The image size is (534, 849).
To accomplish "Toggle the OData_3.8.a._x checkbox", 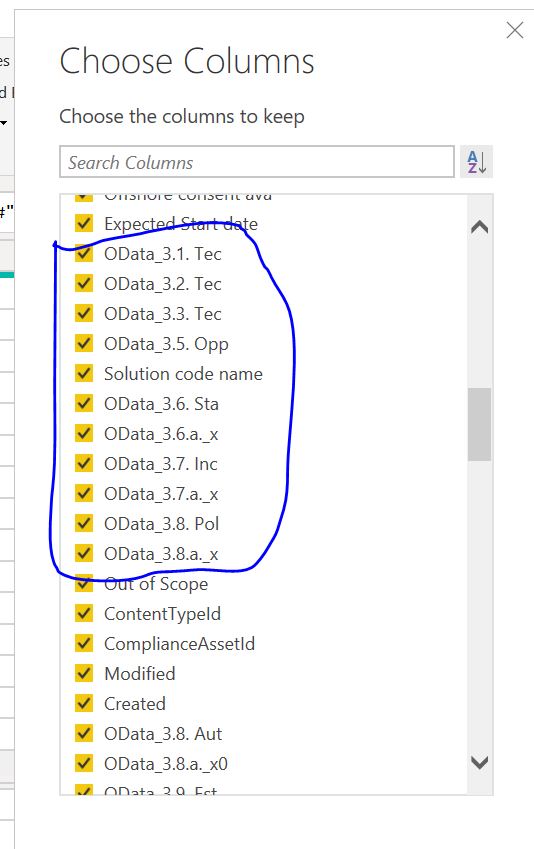I will tap(84, 553).
